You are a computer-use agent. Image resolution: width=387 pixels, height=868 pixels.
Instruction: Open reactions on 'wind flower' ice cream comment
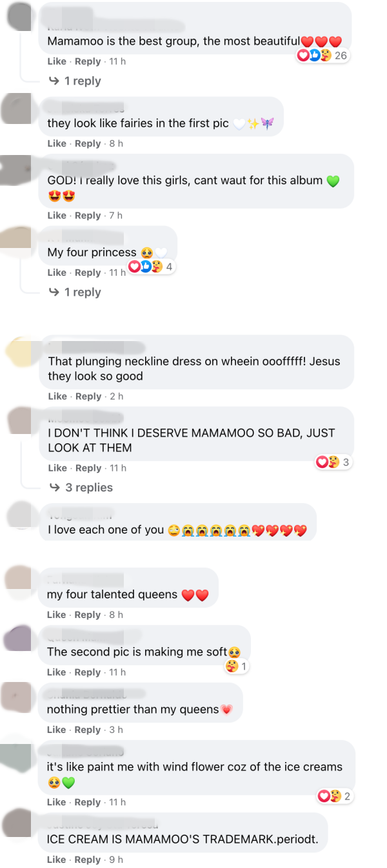(334, 796)
